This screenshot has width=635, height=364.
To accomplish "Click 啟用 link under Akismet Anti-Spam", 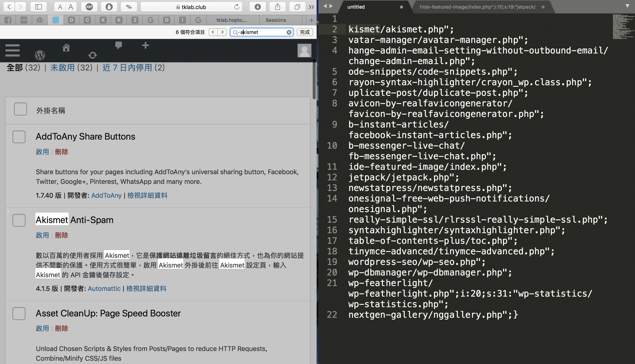I will [x=42, y=235].
